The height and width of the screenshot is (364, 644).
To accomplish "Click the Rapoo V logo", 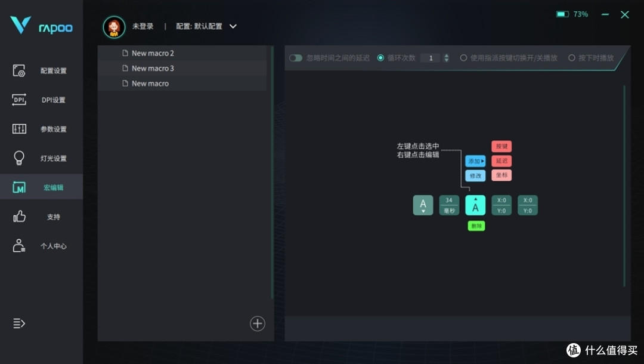I will 20,25.
